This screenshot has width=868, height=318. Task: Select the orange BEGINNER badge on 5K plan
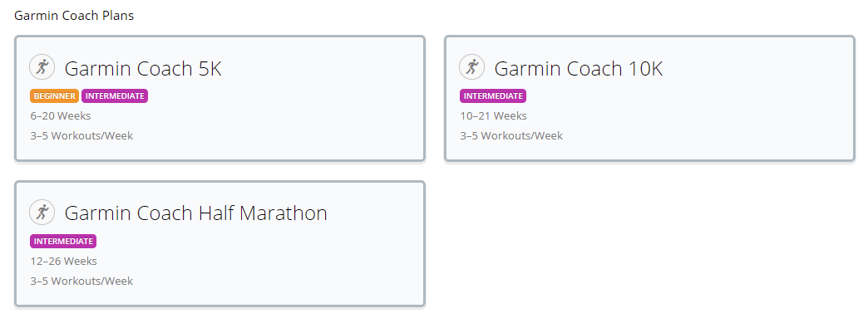pyautogui.click(x=54, y=95)
